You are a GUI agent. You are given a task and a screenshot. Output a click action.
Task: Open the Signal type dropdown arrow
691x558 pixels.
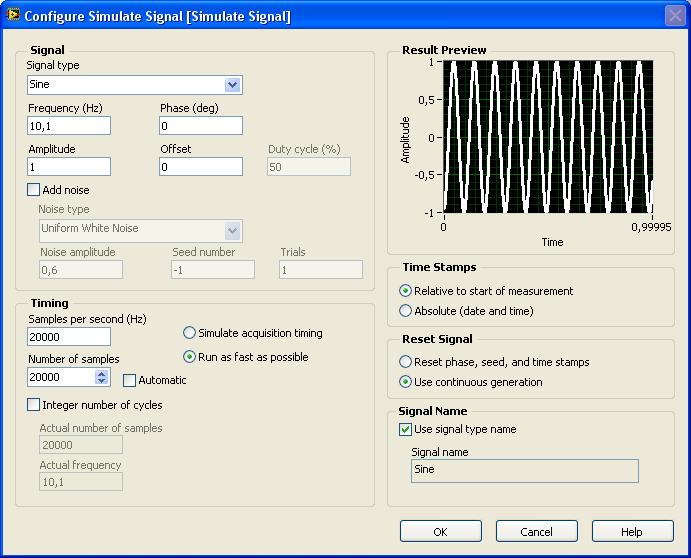233,85
